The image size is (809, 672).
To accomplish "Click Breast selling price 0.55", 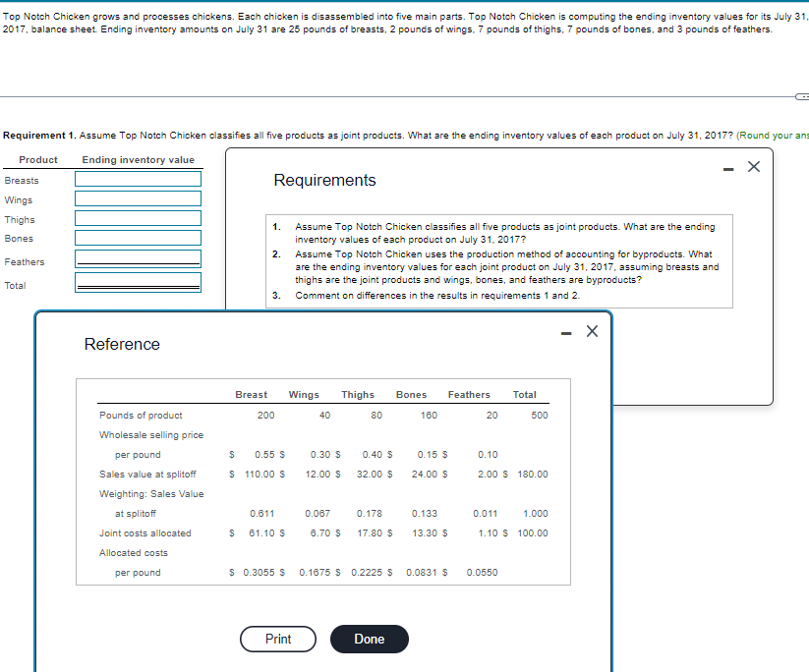I will click(x=264, y=454).
